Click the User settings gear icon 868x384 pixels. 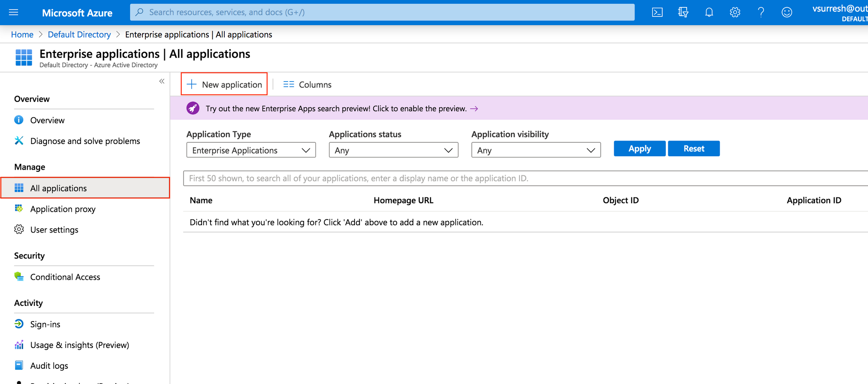pos(19,229)
